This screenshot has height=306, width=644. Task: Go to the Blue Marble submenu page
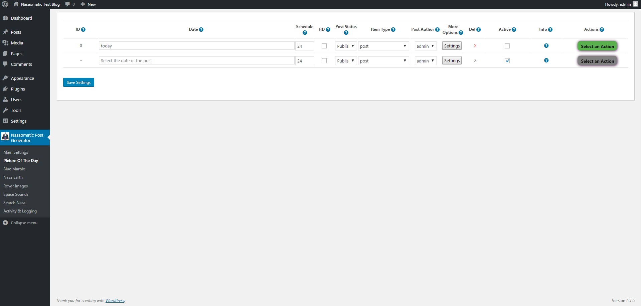click(x=14, y=169)
